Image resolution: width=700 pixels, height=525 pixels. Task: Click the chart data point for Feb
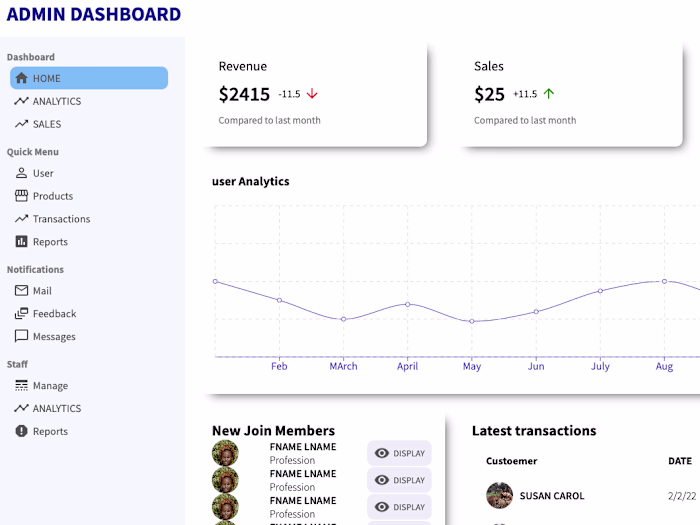click(279, 300)
